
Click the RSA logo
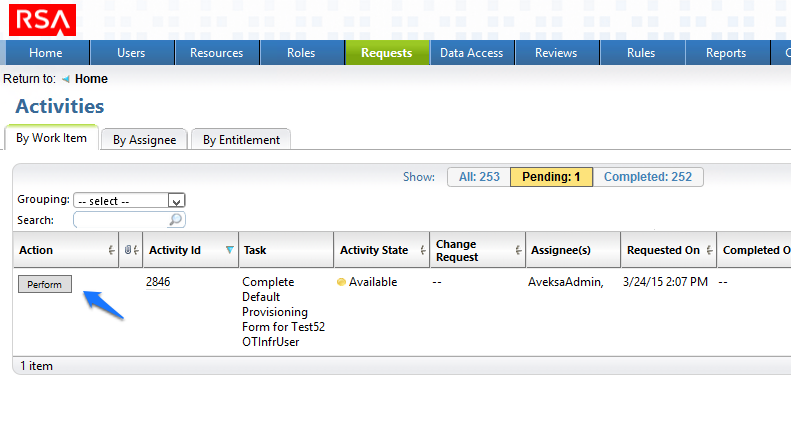tap(42, 20)
